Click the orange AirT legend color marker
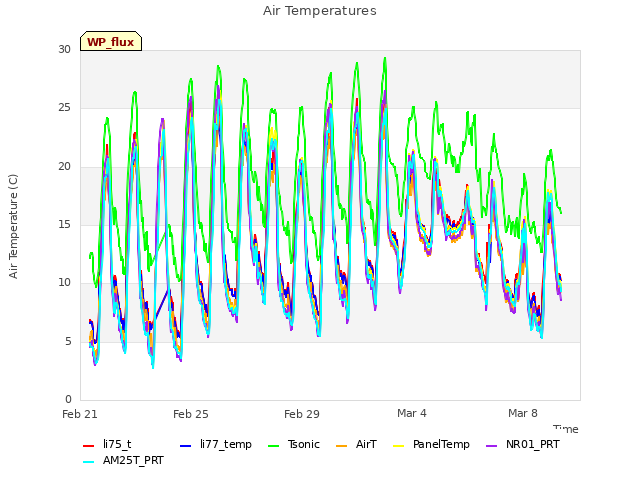 pyautogui.click(x=342, y=446)
